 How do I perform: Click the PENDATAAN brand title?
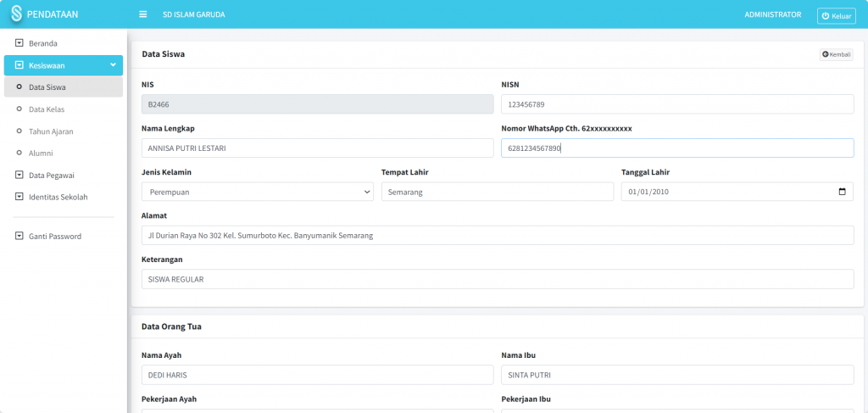(x=53, y=14)
